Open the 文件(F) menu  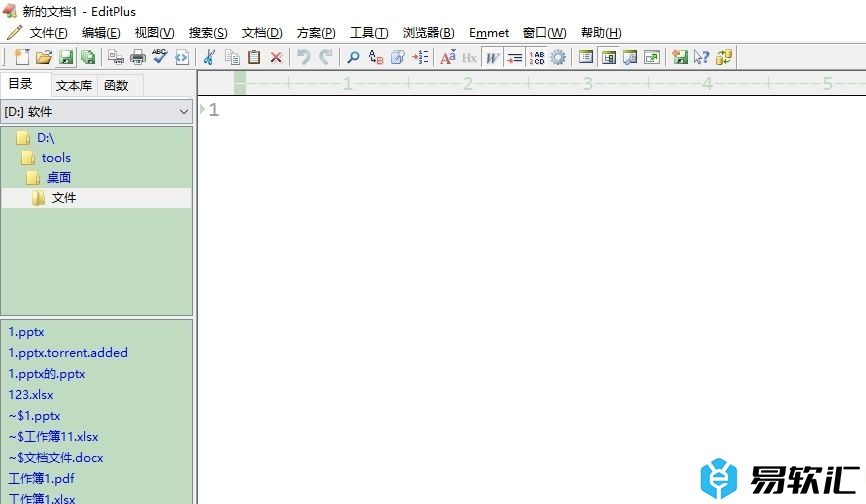(48, 33)
